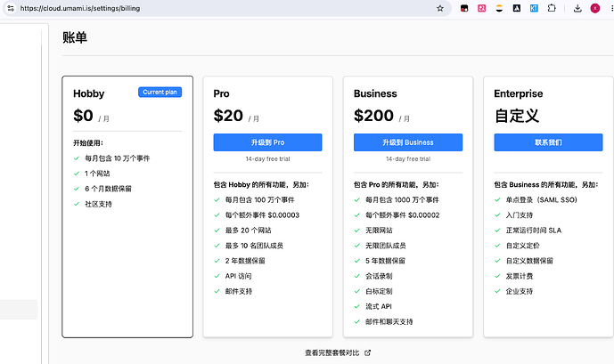This screenshot has width=614, height=364.
Task: Click the billing URL in address bar
Action: [80, 8]
